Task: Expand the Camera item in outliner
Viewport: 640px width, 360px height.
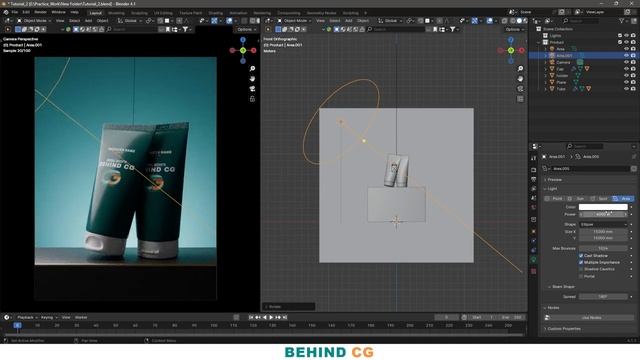Action: 546,62
